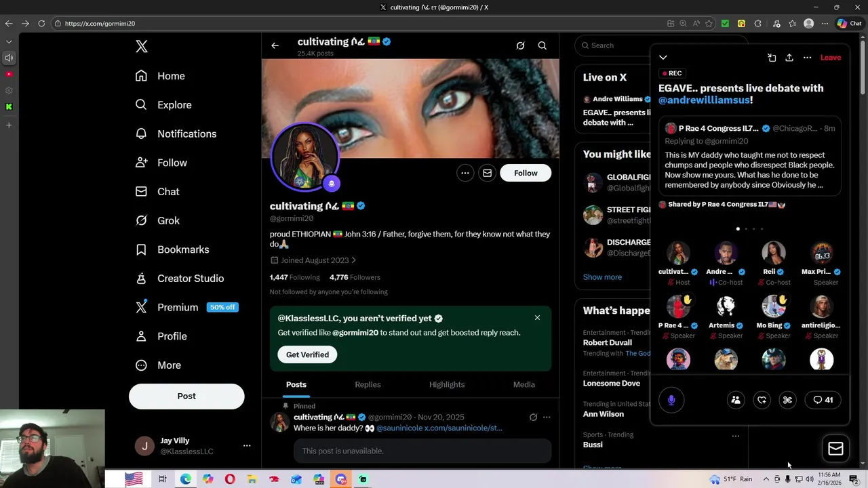Dismiss the 'you aren't verified yet' banner
Screen dimensions: 868x488
coord(537,317)
